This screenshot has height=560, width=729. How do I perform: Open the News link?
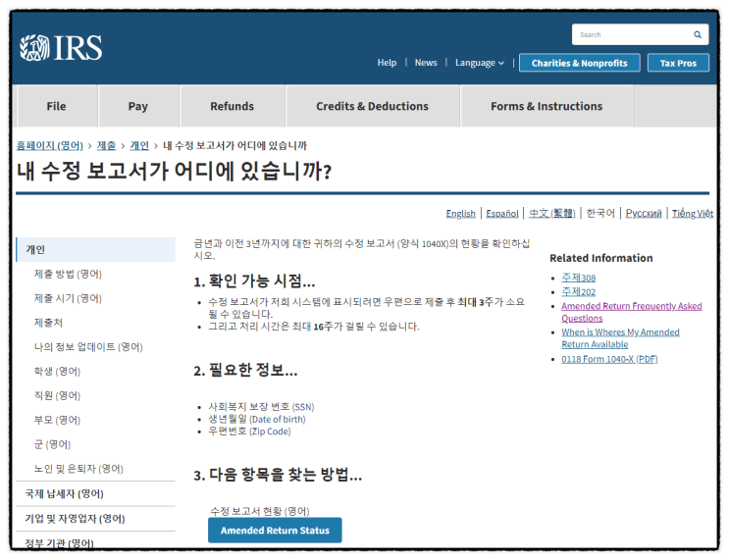tap(426, 63)
